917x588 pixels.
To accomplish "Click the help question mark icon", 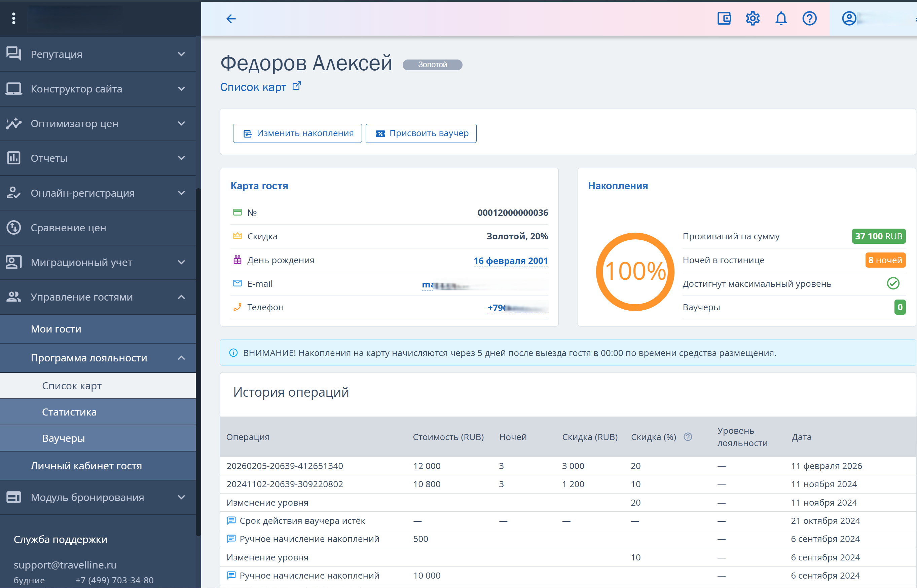I will (809, 18).
